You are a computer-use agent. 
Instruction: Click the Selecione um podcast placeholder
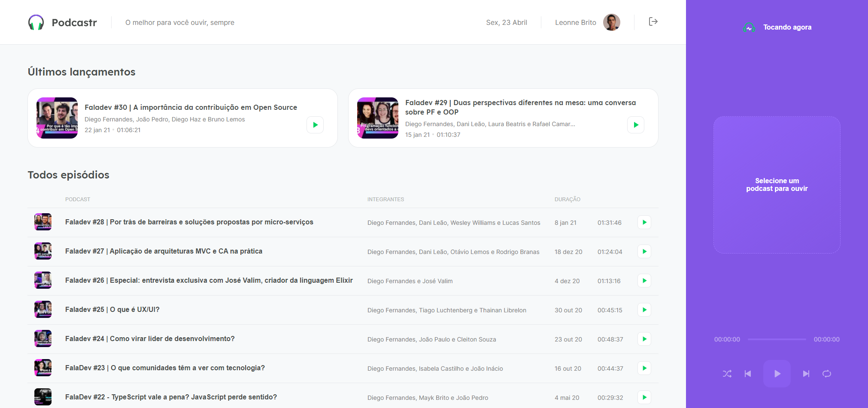pos(777,185)
